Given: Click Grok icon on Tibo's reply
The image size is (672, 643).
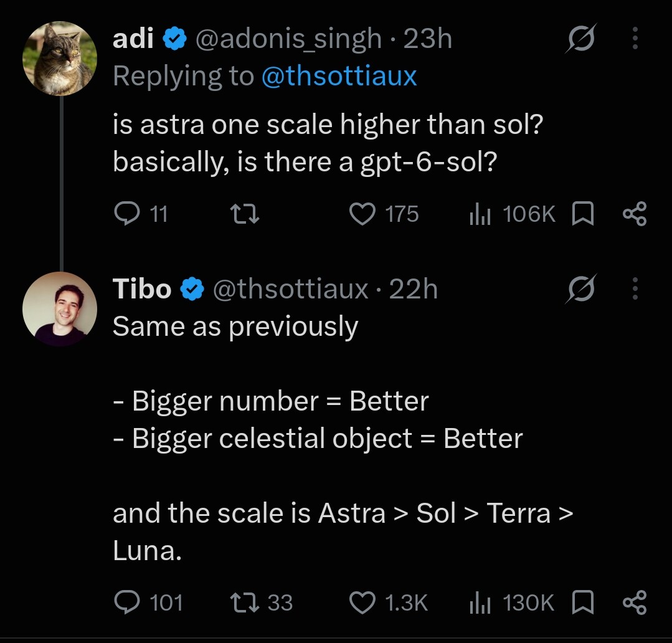Looking at the screenshot, I should [581, 288].
